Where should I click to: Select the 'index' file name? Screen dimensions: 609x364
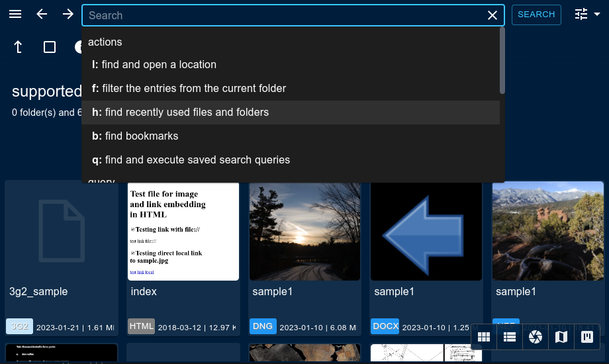144,292
